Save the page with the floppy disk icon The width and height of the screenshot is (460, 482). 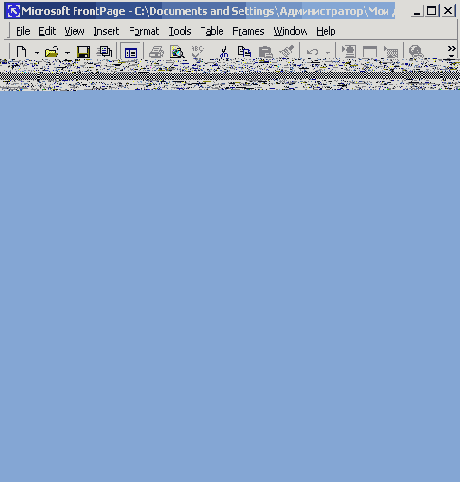coord(83,52)
